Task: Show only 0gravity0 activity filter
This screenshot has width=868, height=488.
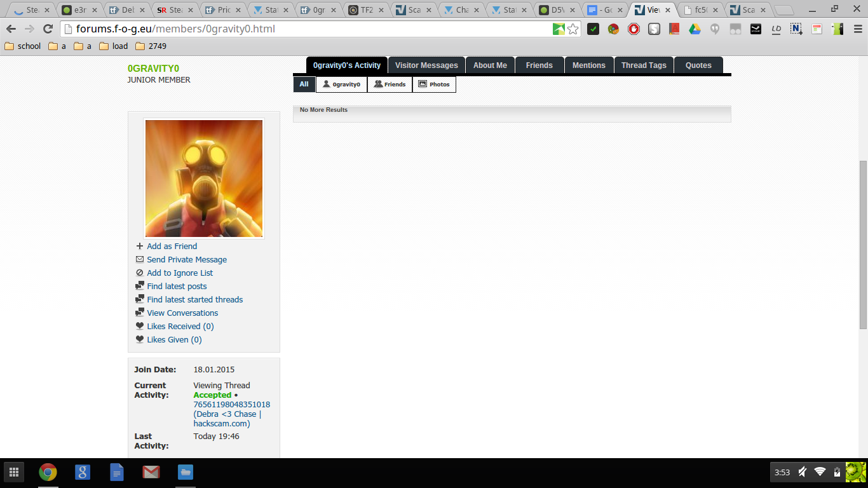Action: pos(341,85)
